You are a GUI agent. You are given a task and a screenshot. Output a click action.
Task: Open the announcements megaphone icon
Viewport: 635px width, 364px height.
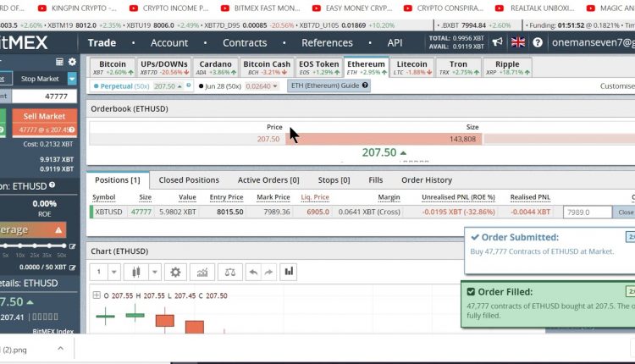497,42
